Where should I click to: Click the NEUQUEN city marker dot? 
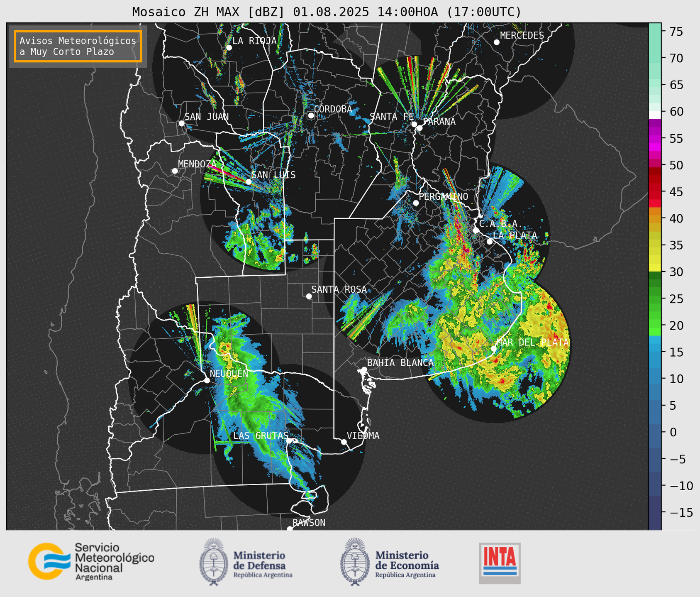pyautogui.click(x=207, y=380)
